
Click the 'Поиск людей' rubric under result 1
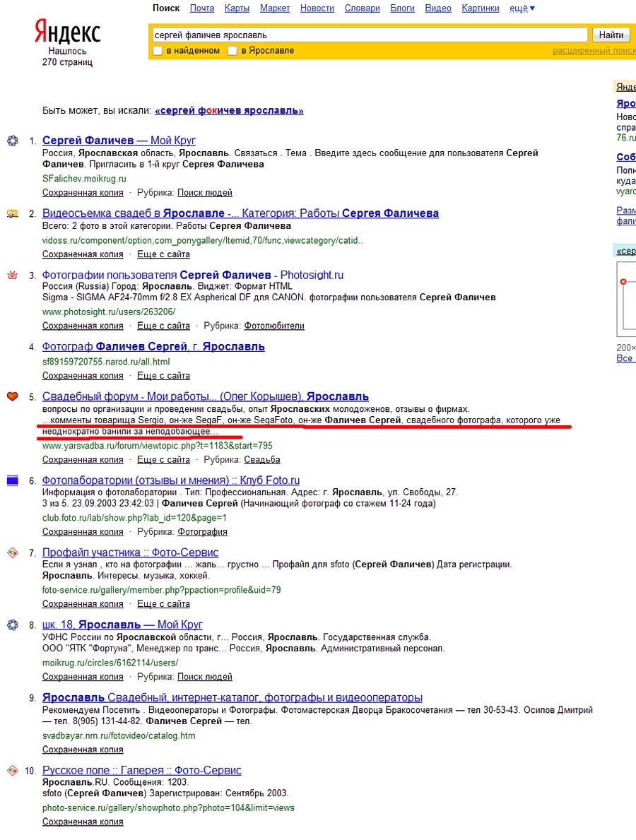205,192
